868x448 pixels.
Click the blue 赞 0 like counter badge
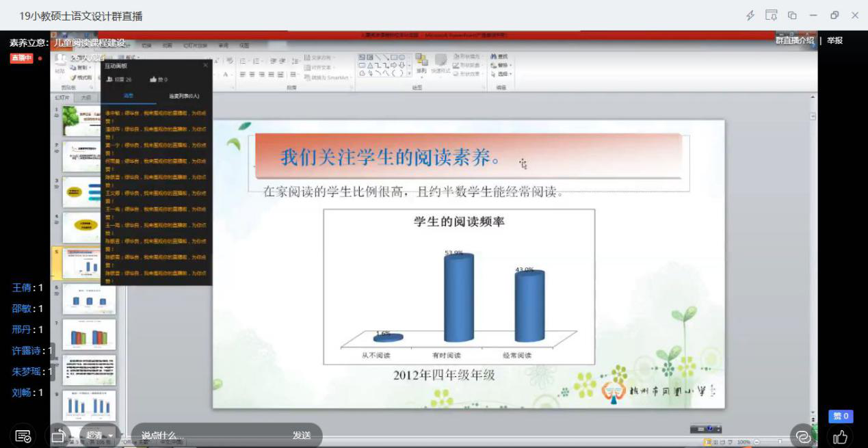coord(841,416)
